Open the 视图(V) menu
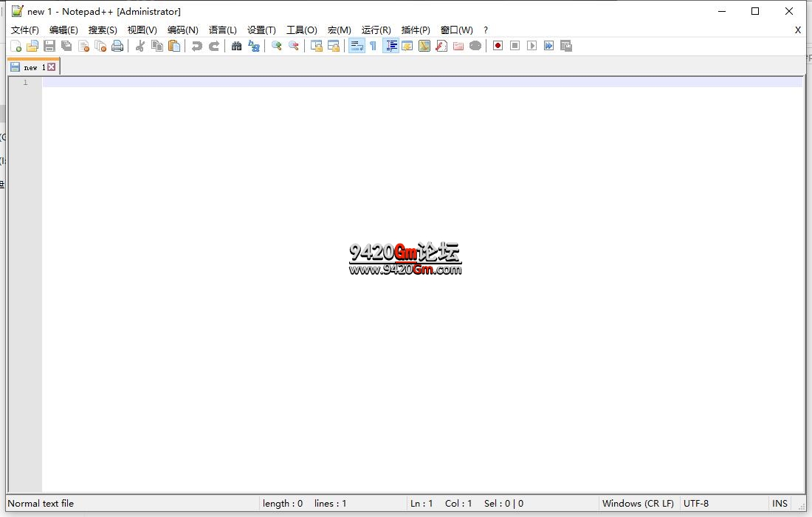This screenshot has height=517, width=812. (142, 30)
